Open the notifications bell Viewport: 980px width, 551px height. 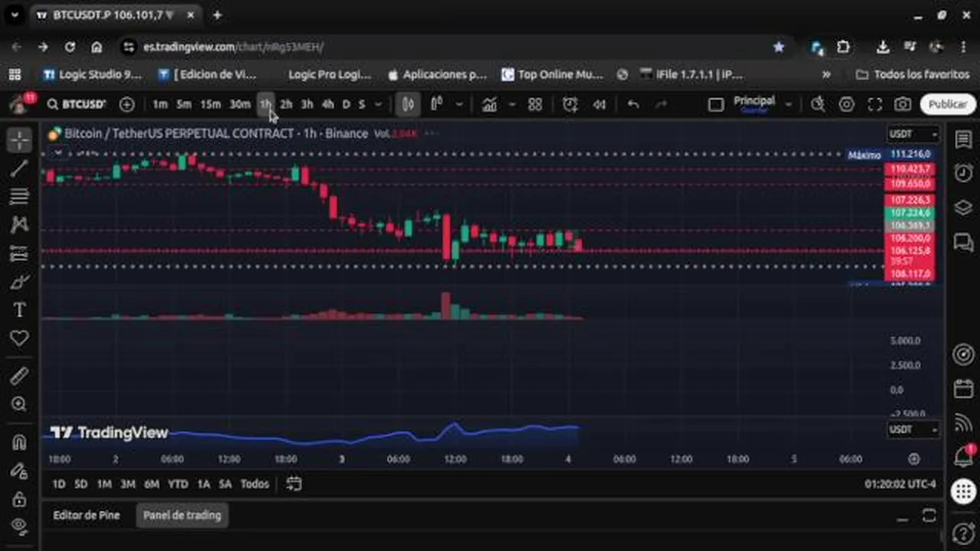pos(963,457)
